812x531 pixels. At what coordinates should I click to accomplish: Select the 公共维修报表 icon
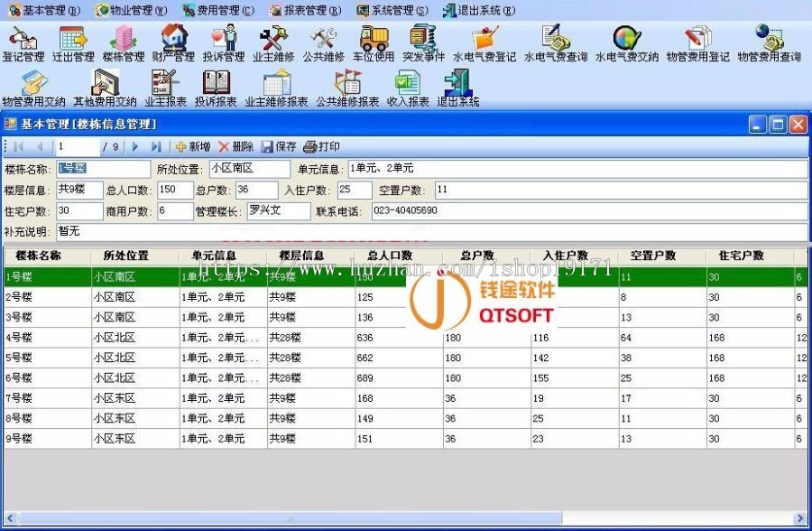click(348, 88)
